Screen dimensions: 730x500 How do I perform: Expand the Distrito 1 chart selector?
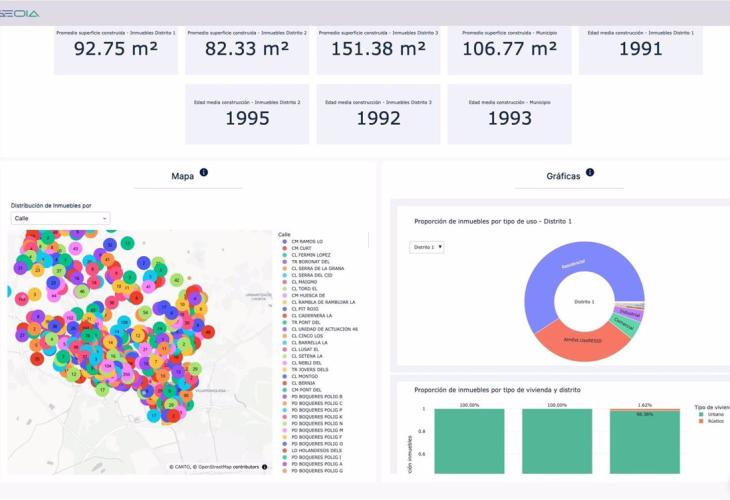tap(427, 247)
